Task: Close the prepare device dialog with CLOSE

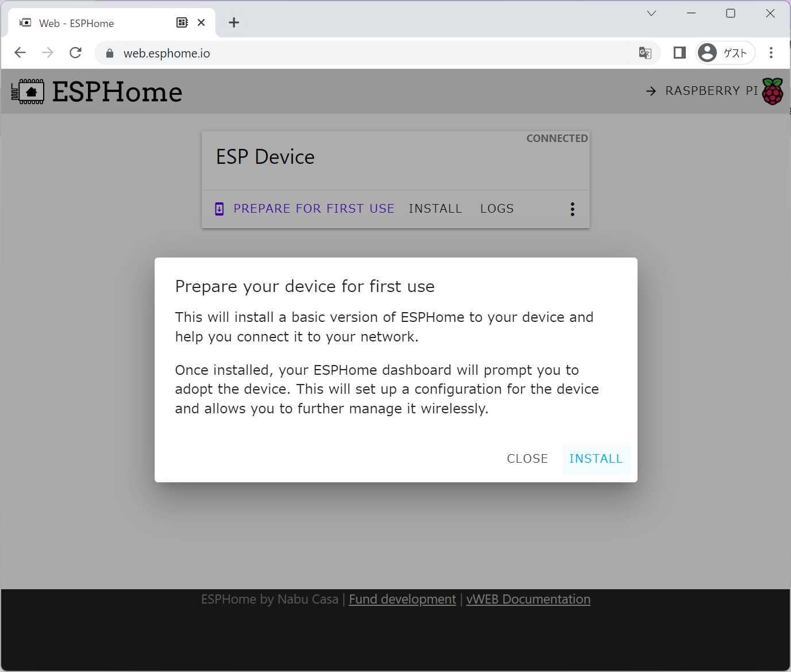Action: click(527, 459)
